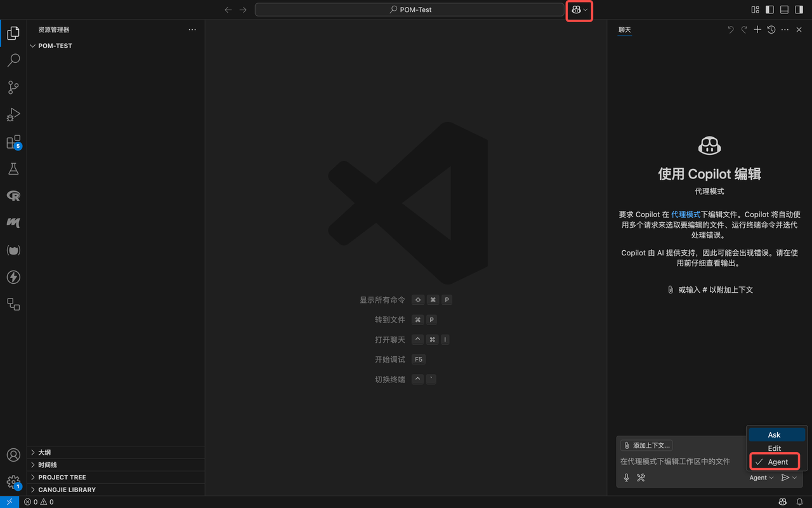Open the Manage gear icon
Viewport: 812px width, 508px height.
click(13, 482)
